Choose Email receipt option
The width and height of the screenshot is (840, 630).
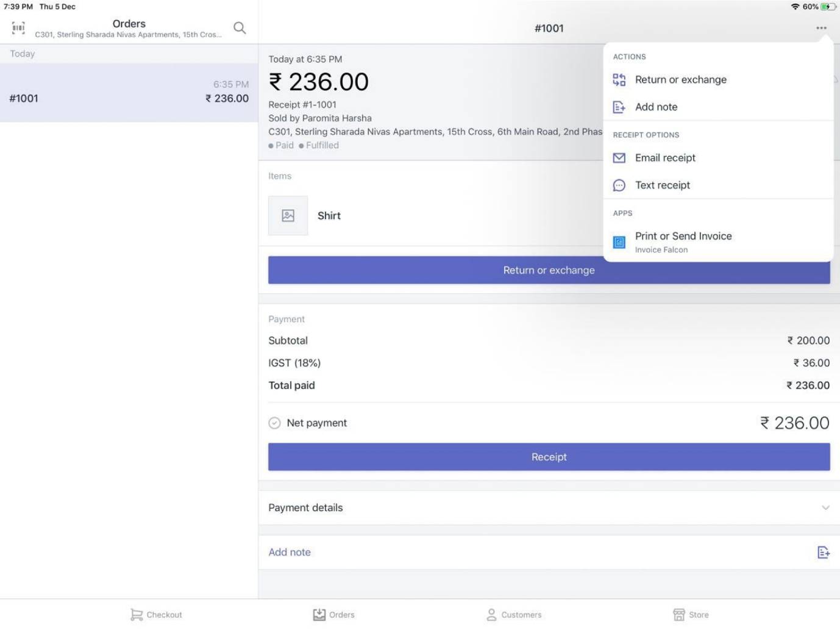(x=664, y=158)
